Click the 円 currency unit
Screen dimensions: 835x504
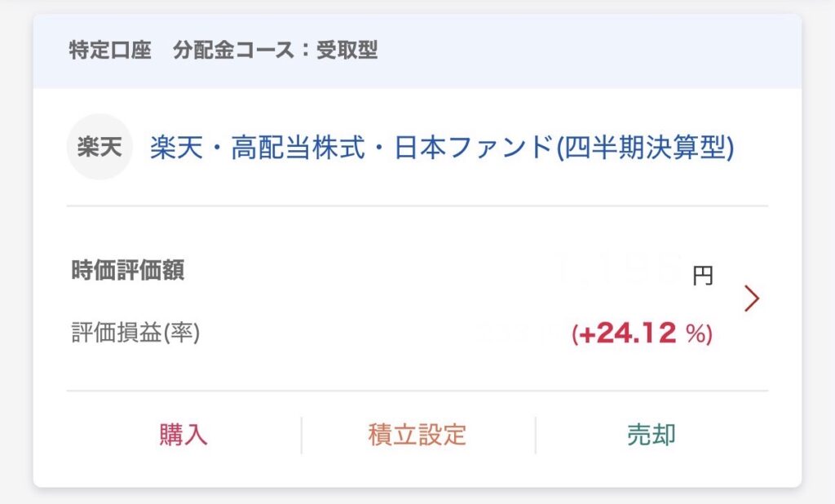(702, 276)
